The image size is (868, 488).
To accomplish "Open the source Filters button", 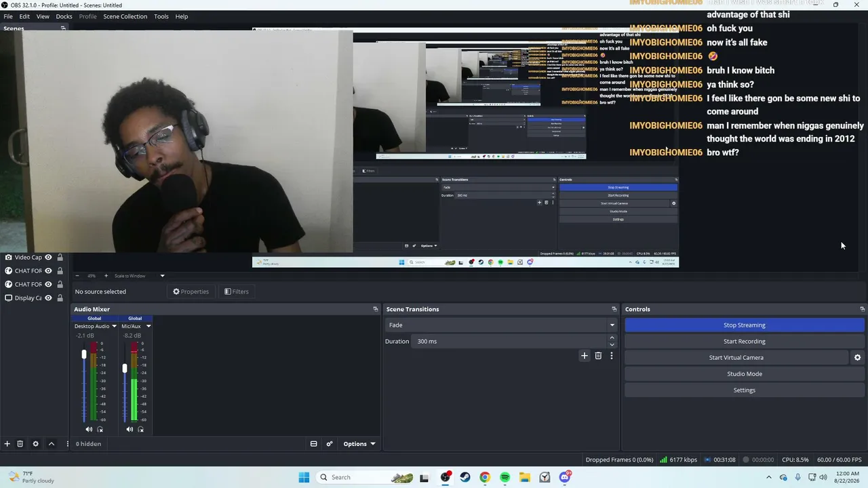I will (237, 291).
